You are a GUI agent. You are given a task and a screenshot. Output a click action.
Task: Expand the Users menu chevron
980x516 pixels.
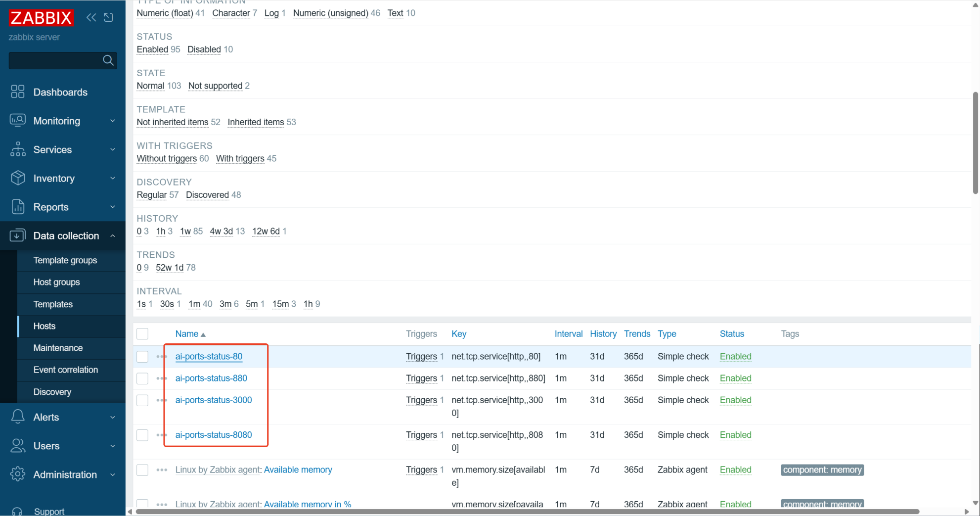click(113, 446)
